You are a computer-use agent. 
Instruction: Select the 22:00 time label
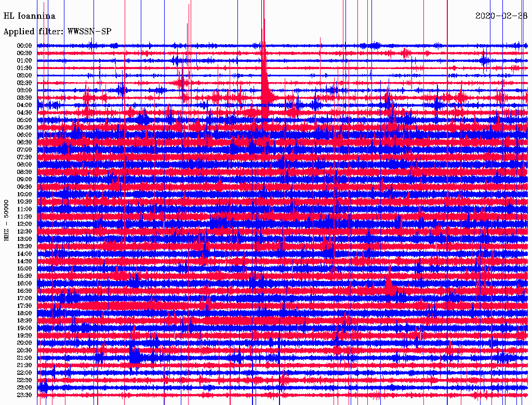(24, 372)
